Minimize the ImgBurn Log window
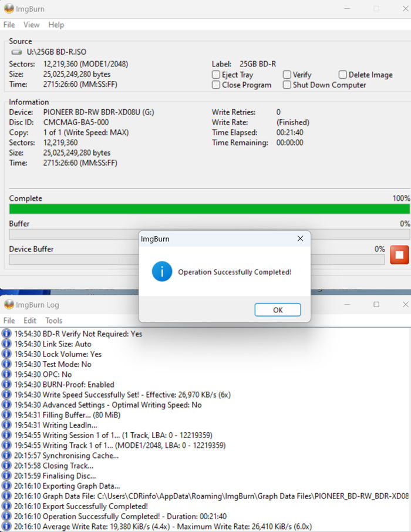411x532 pixels. click(347, 304)
